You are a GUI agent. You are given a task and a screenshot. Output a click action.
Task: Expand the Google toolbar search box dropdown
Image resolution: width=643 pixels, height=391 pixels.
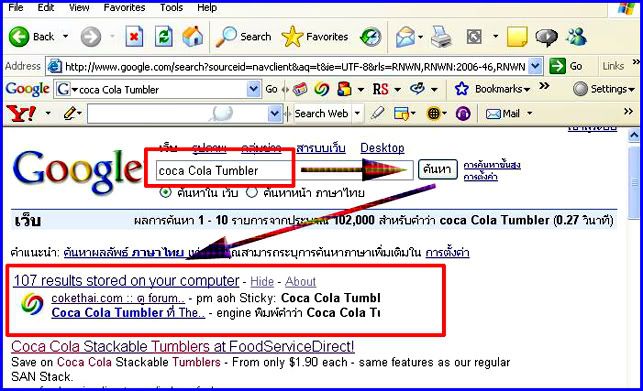(x=254, y=89)
